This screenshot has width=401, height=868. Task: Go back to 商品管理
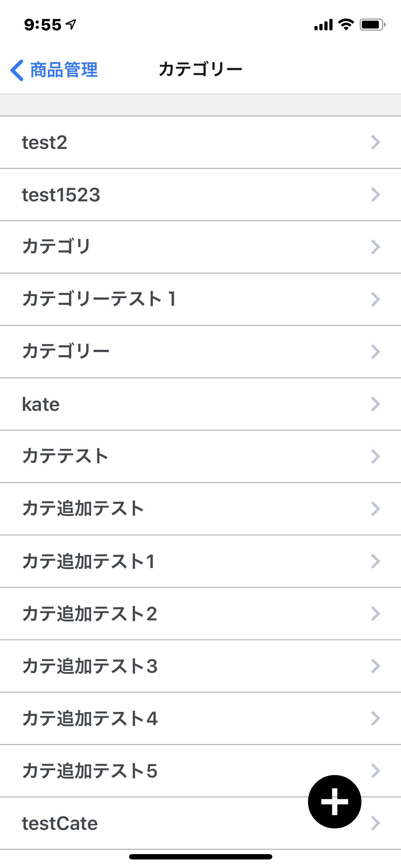(63, 70)
